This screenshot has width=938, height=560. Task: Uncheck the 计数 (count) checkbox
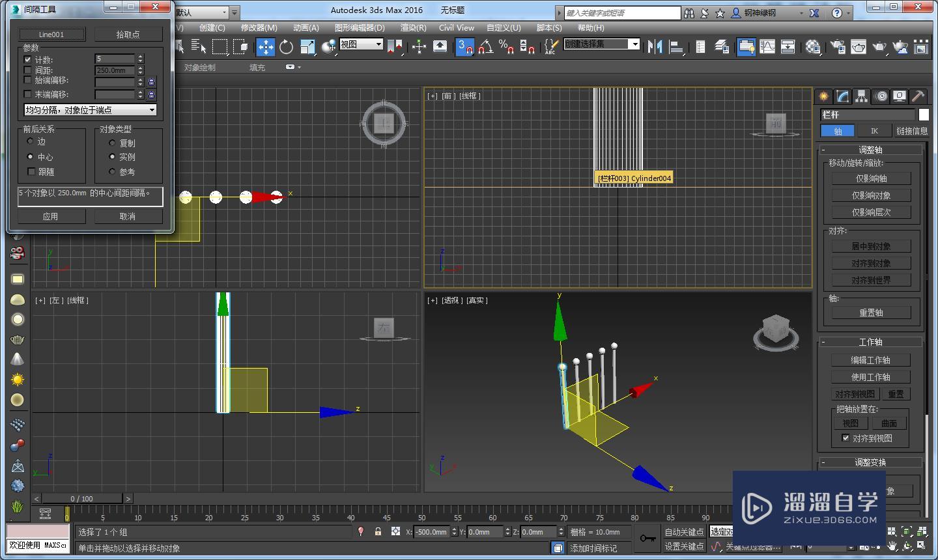[x=27, y=59]
